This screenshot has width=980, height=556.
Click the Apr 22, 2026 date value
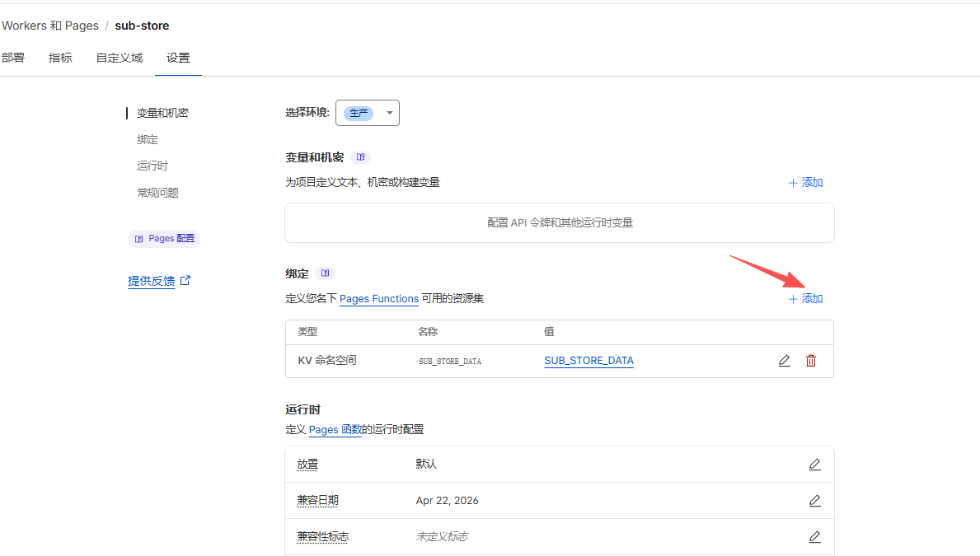click(447, 501)
